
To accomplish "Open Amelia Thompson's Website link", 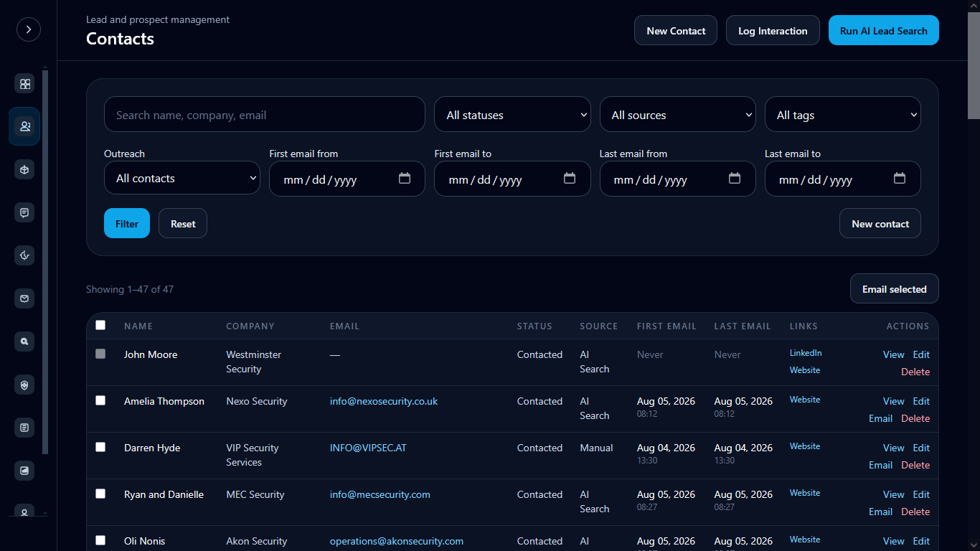I will pyautogui.click(x=805, y=400).
